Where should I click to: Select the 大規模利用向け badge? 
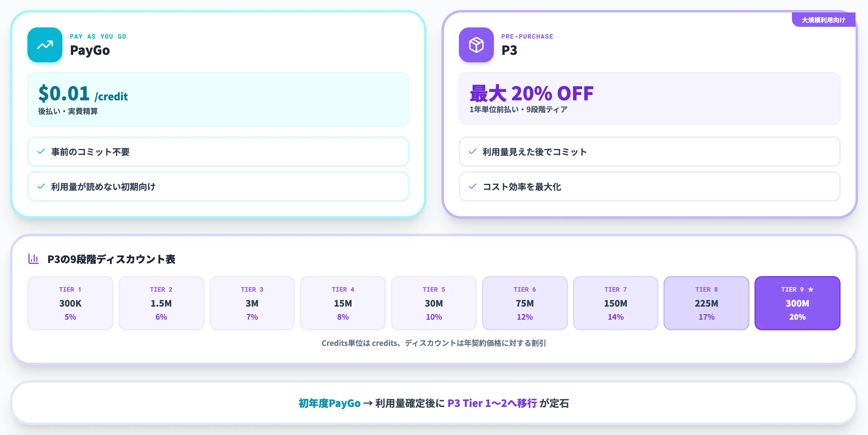click(x=823, y=20)
